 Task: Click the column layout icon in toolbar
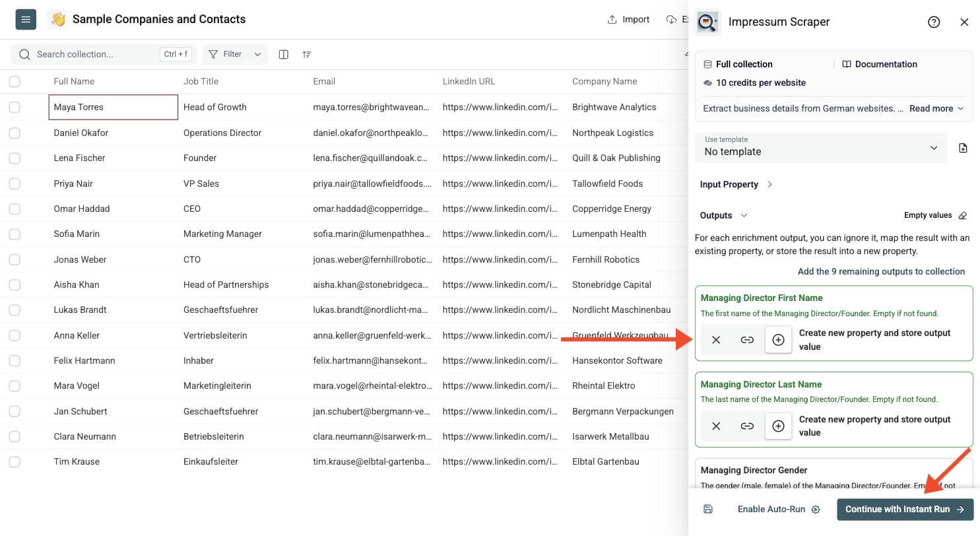pyautogui.click(x=284, y=54)
